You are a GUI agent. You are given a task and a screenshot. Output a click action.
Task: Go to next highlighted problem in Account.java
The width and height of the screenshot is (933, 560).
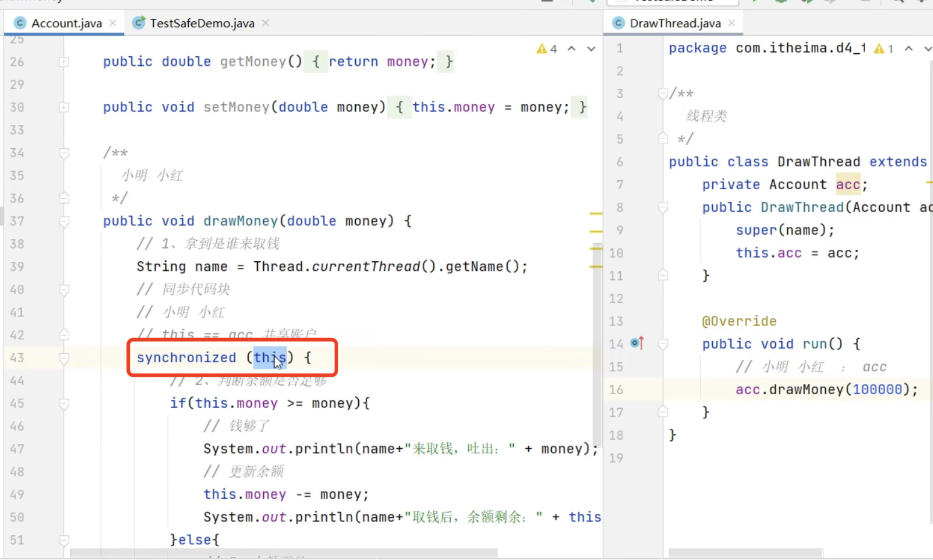click(591, 48)
